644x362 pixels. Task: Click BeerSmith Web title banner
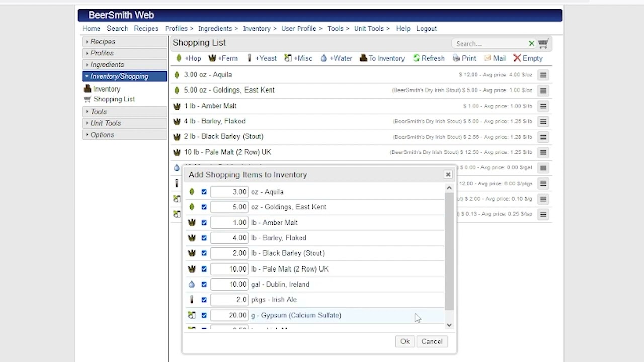(x=320, y=15)
